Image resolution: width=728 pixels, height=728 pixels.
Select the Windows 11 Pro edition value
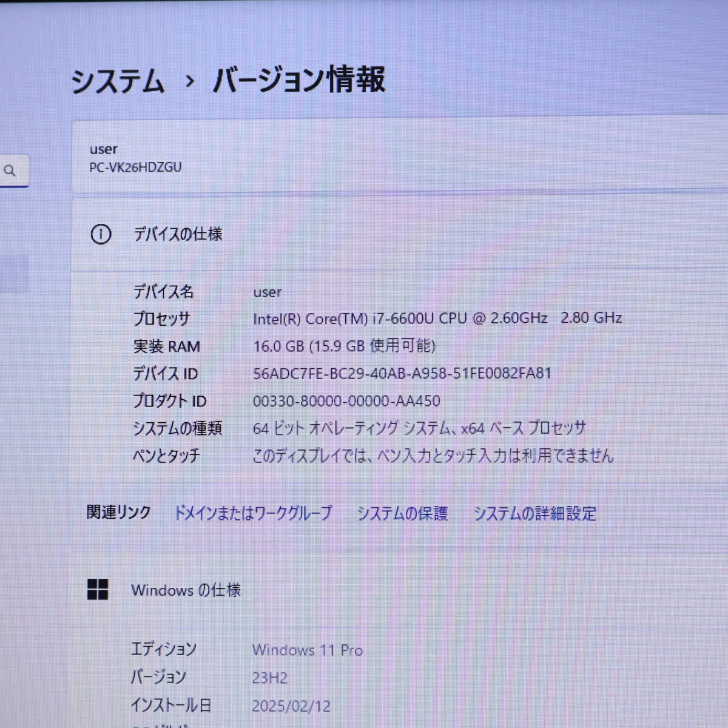[308, 650]
